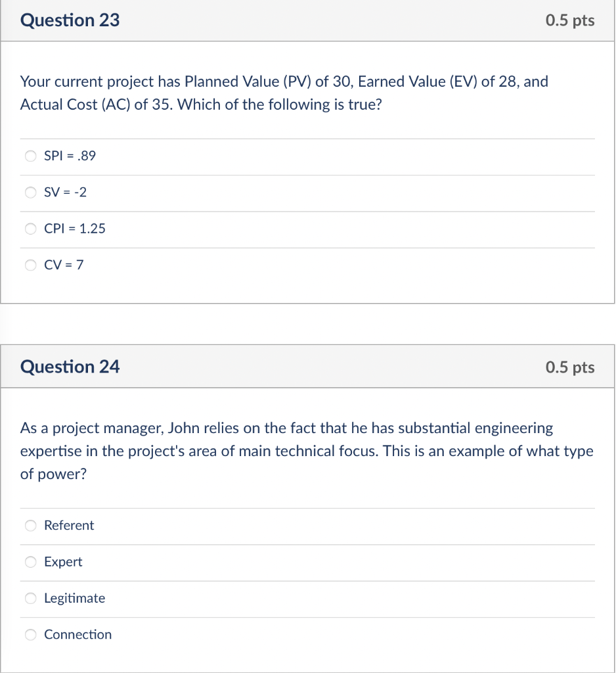Viewport: 616px width, 673px height.
Task: Click the 0.5 pts label for Question 23
Action: [x=569, y=20]
